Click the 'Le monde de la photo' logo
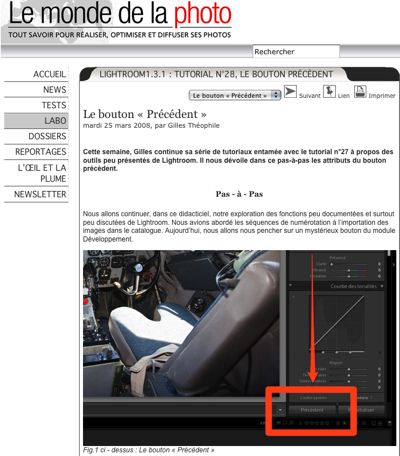Screen dimensions: 400x456 (x=120, y=20)
